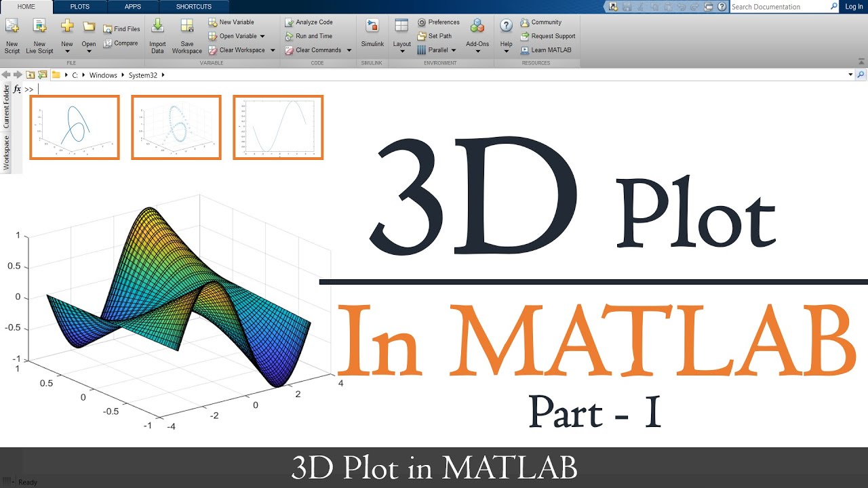Click the search magnifier in Search Documentation
Viewport: 868px width, 488px height.
click(x=833, y=6)
